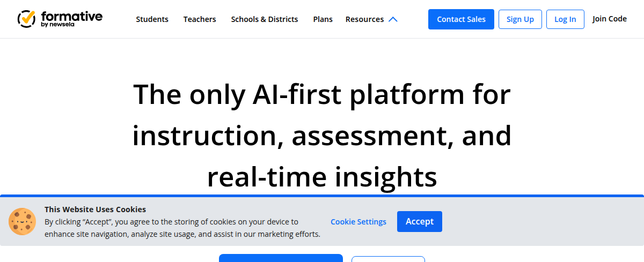Click the "formative" wordmark text
This screenshot has height=262, width=644.
tap(71, 16)
